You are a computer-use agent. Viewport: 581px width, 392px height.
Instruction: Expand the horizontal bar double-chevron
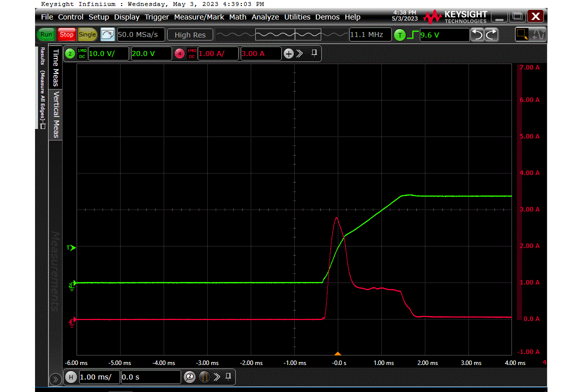click(x=217, y=376)
